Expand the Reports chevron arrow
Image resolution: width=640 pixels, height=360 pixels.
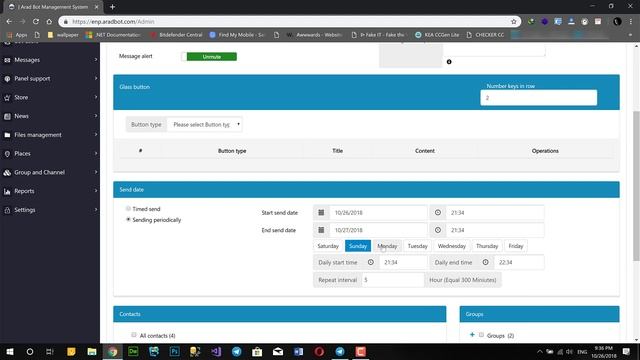pos(96,191)
